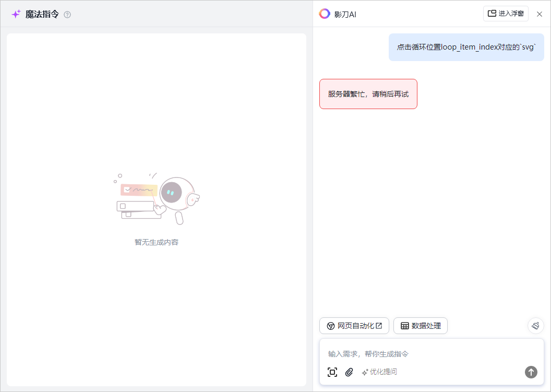The image size is (551, 392).
Task: Open the 进入浮窗 floating window button
Action: click(x=506, y=14)
